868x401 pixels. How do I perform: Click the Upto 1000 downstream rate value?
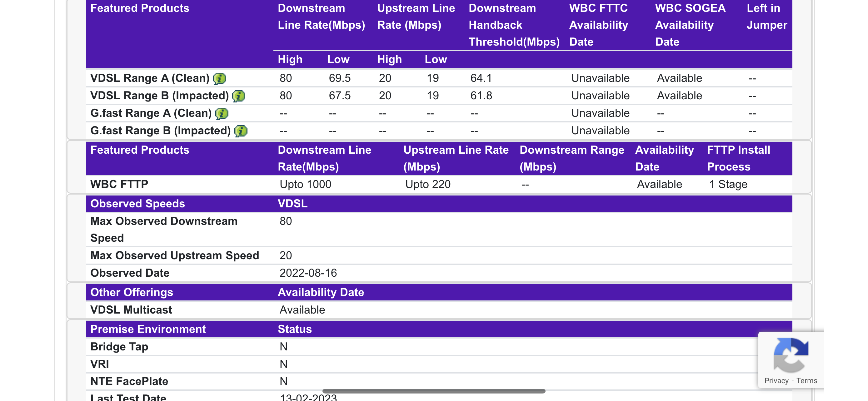coord(306,184)
